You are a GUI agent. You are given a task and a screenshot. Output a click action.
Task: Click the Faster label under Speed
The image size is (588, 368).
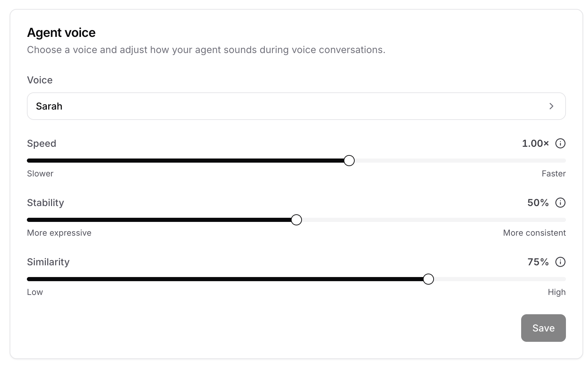(554, 173)
